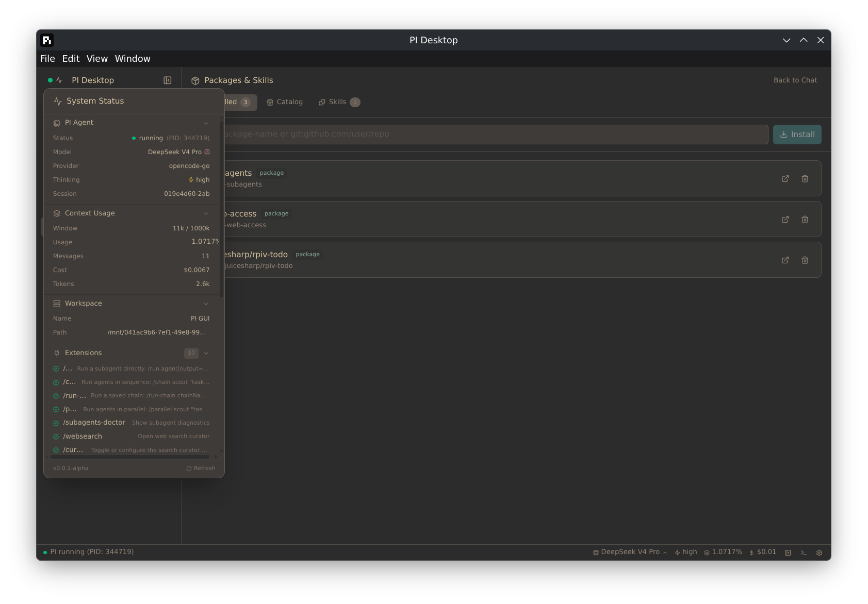868x604 pixels.
Task: Open external link for the web-access package
Action: pyautogui.click(x=785, y=220)
